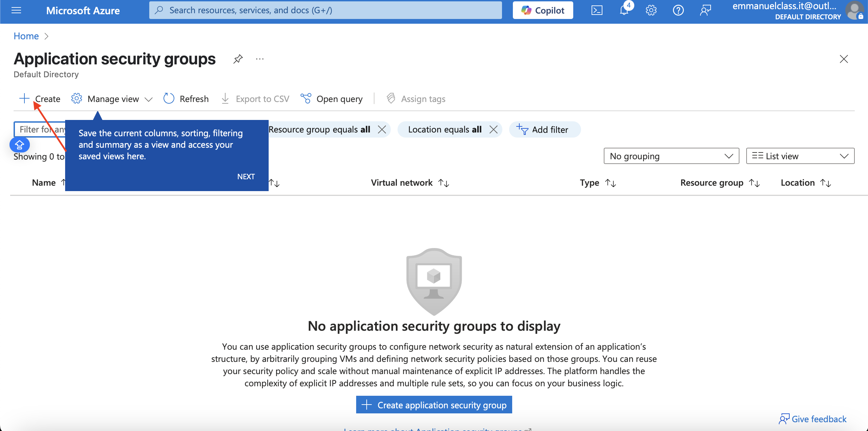Click Open query in the toolbar

331,99
